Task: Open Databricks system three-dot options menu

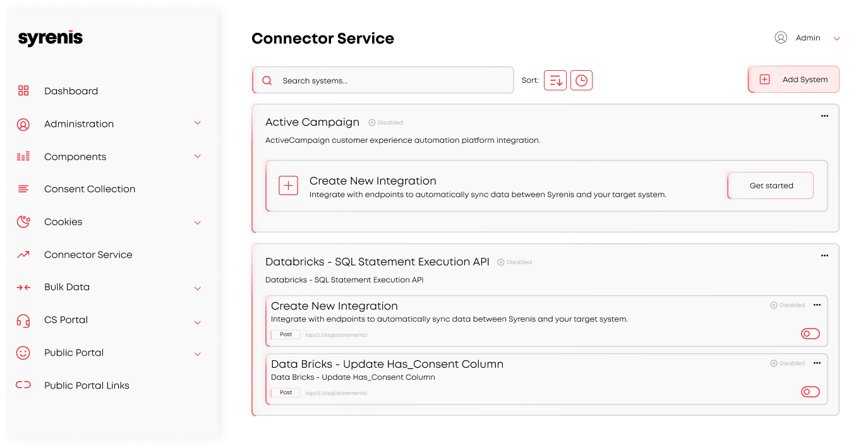Action: point(824,256)
